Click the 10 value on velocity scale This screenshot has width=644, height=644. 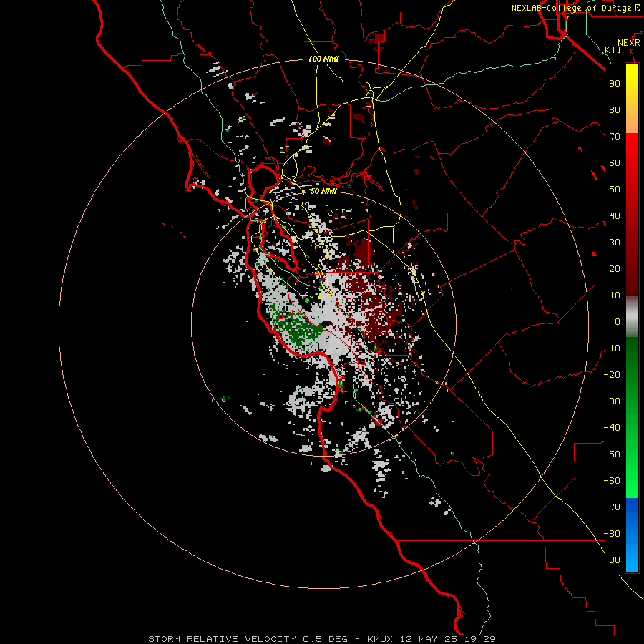point(615,296)
